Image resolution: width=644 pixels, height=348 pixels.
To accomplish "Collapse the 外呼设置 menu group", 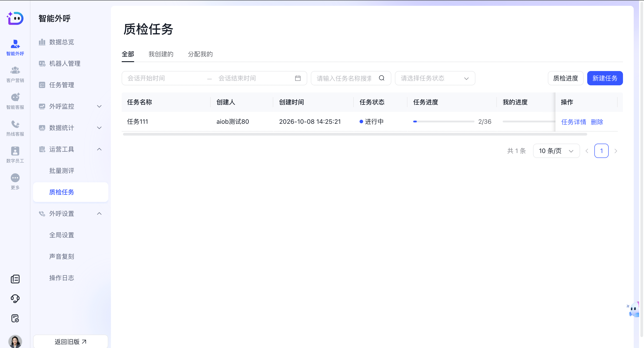I will [x=70, y=214].
